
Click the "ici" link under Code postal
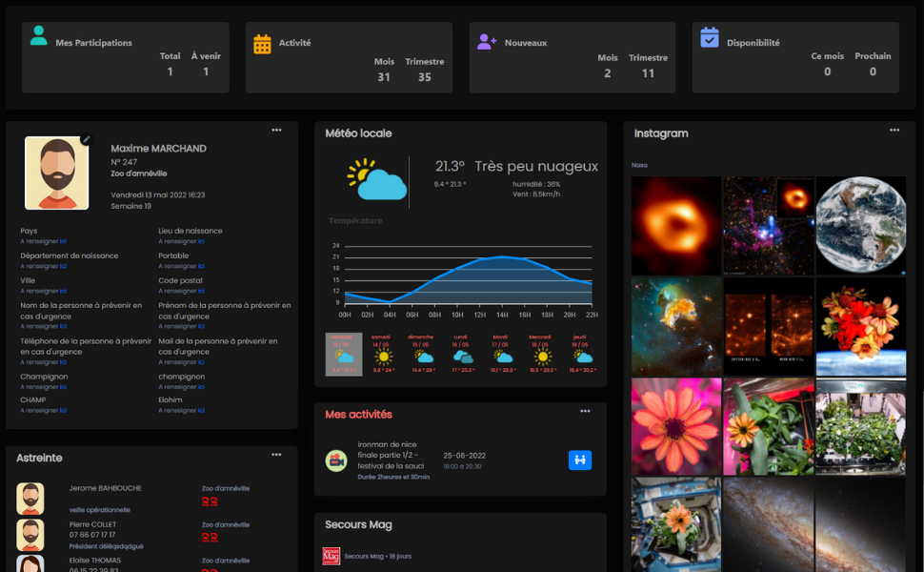201,291
